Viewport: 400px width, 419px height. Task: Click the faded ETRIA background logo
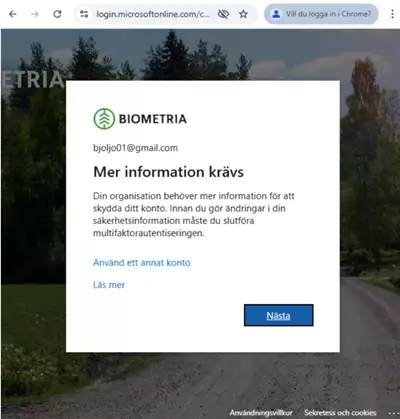[x=32, y=80]
